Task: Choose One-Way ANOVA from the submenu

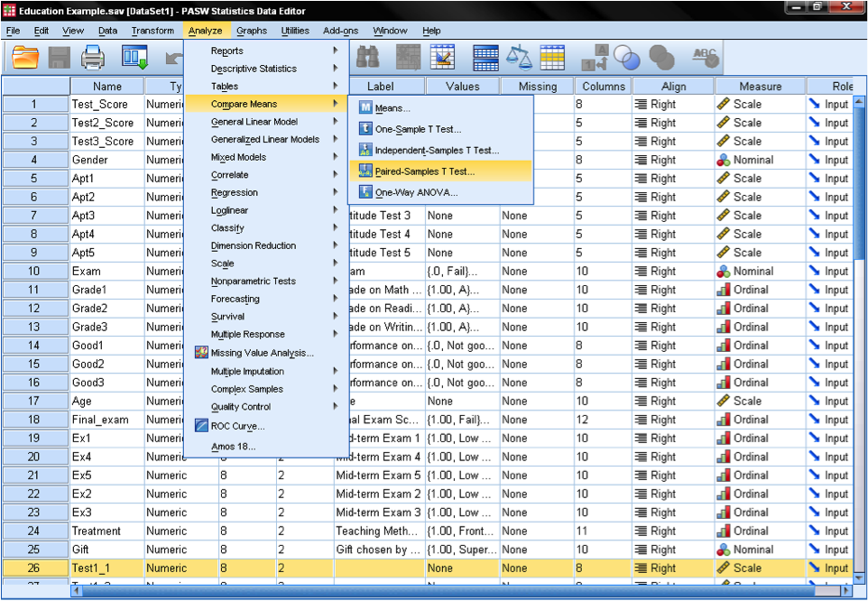Action: click(x=416, y=192)
